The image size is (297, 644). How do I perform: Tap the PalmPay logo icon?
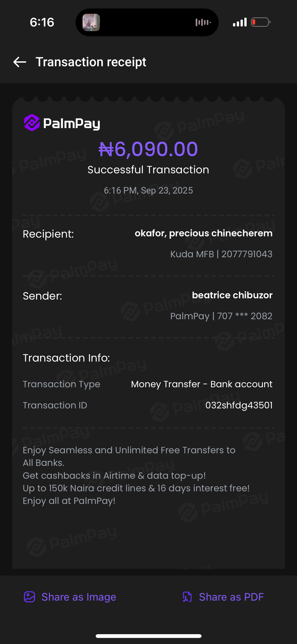coord(32,123)
